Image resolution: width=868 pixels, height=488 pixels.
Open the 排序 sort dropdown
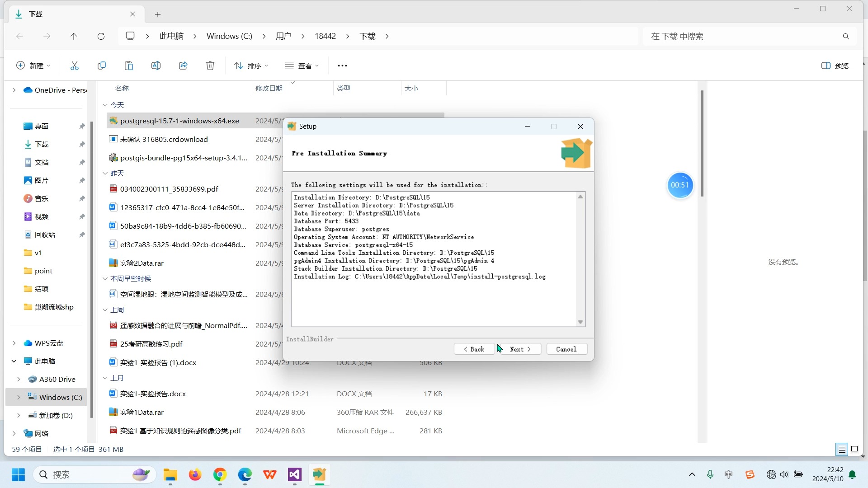[x=251, y=66]
